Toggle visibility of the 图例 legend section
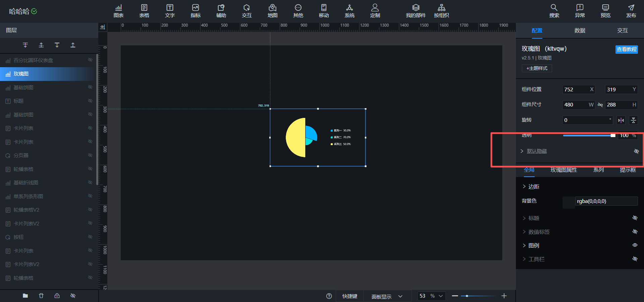The width and height of the screenshot is (644, 302). click(x=635, y=245)
